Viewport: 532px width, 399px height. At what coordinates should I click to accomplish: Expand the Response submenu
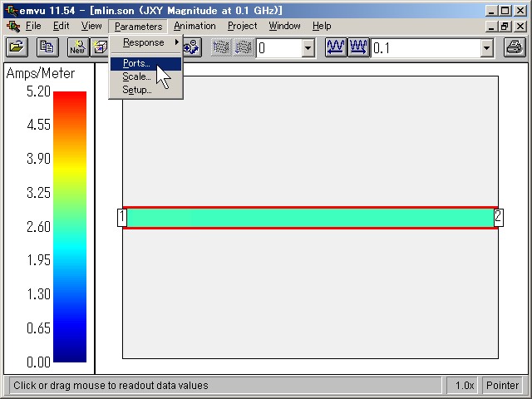(146, 42)
